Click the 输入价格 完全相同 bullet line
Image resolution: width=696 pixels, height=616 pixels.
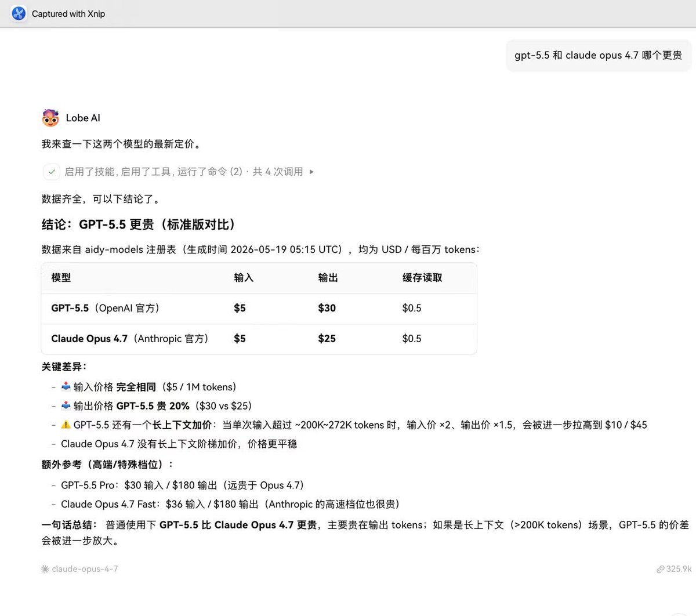(x=148, y=387)
